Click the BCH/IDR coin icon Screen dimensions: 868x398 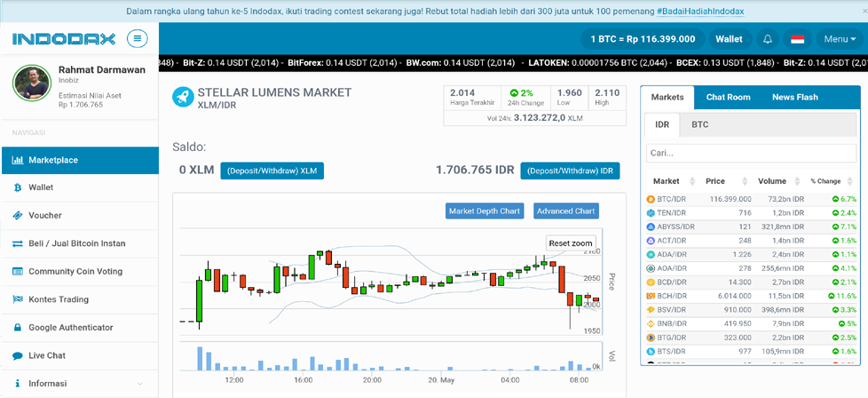651,296
